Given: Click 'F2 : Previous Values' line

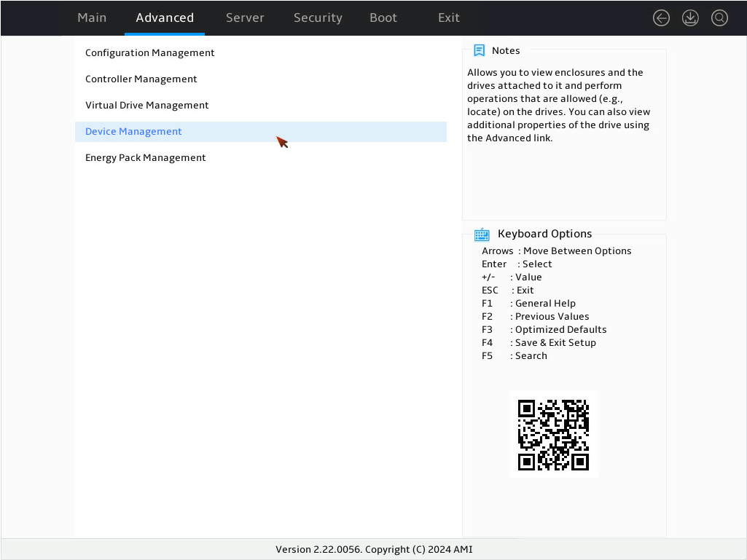Looking at the screenshot, I should pos(535,317).
